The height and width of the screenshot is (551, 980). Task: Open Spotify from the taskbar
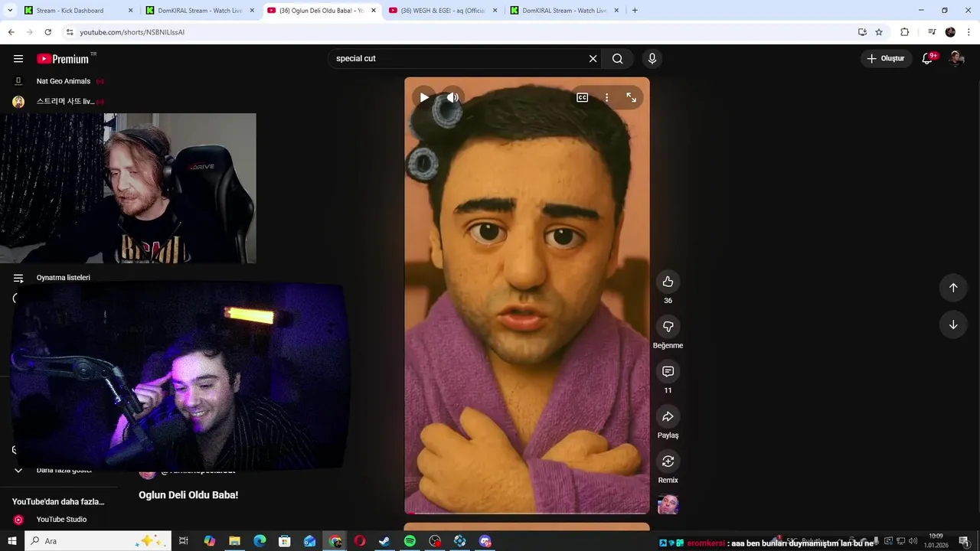click(410, 541)
